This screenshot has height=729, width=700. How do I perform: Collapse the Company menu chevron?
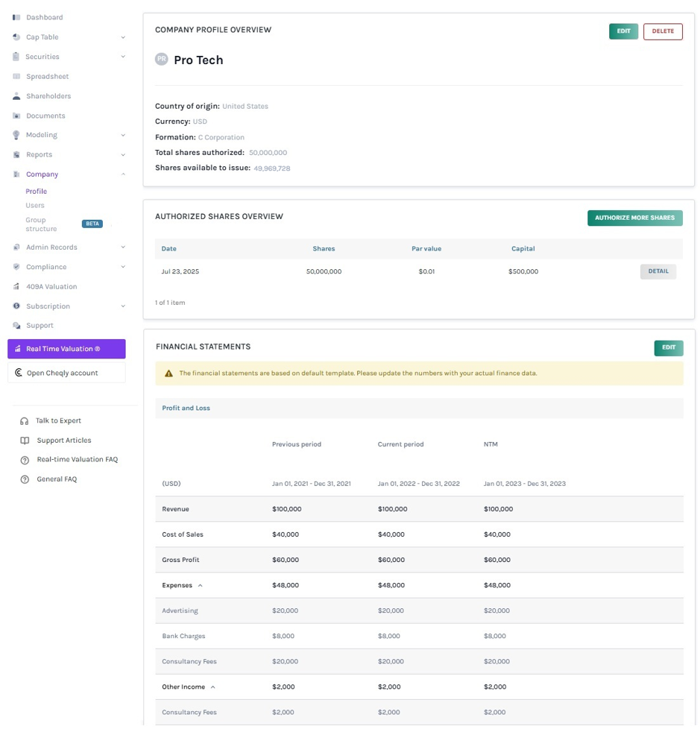tap(123, 174)
